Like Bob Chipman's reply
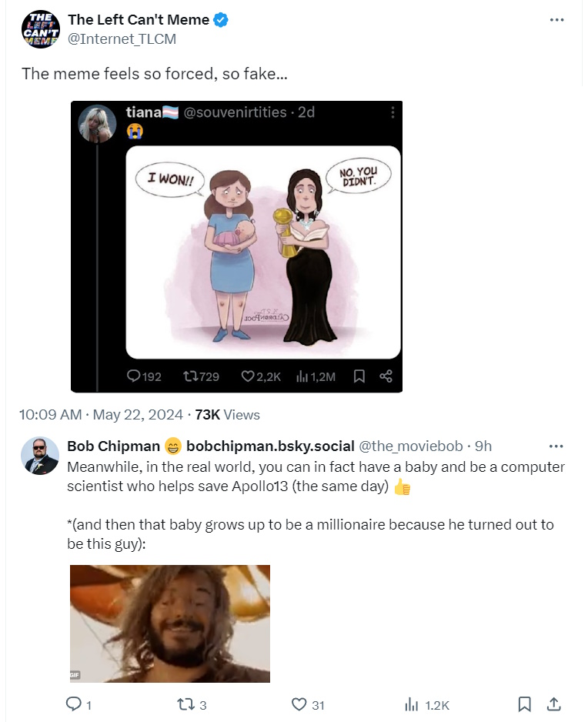 [299, 704]
